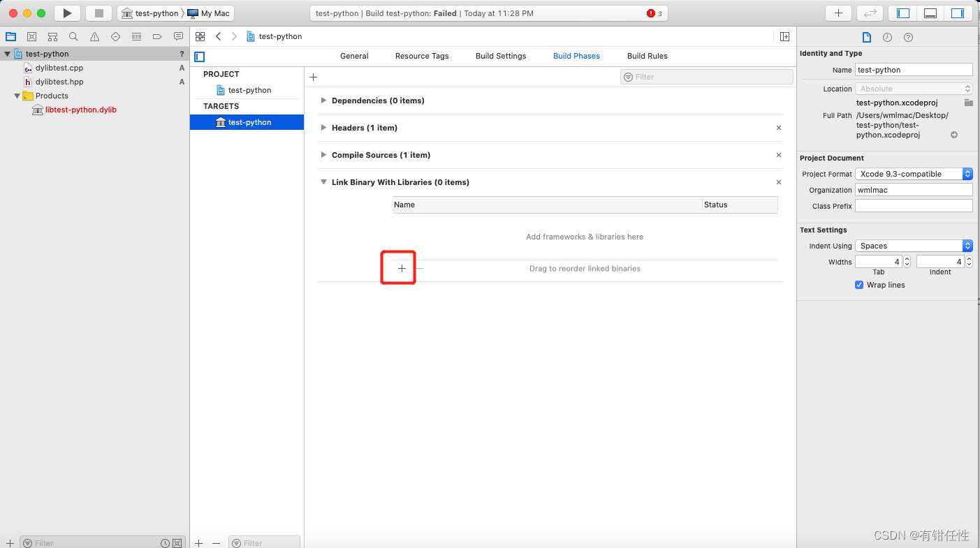Open the Find navigator magnifier icon
Screen dimensions: 980x548
73,37
